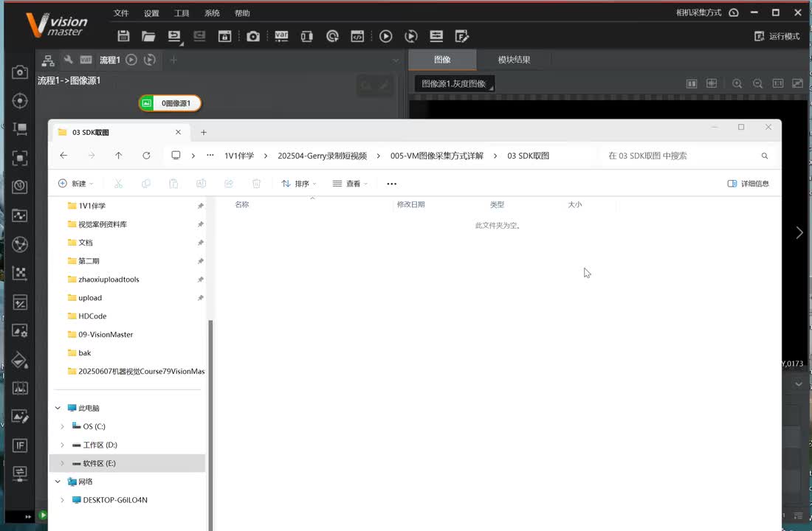Switch to the 模块结果 tab
This screenshot has width=812, height=531.
[x=514, y=60]
